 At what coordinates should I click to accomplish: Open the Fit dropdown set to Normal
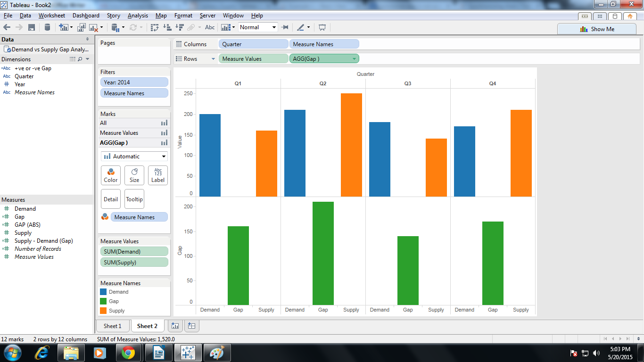(257, 27)
